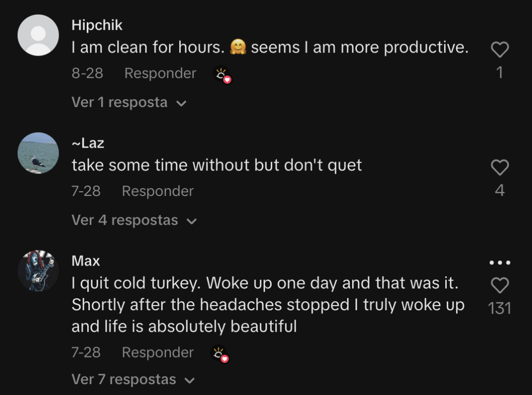Open Max's profile from the username

86,261
